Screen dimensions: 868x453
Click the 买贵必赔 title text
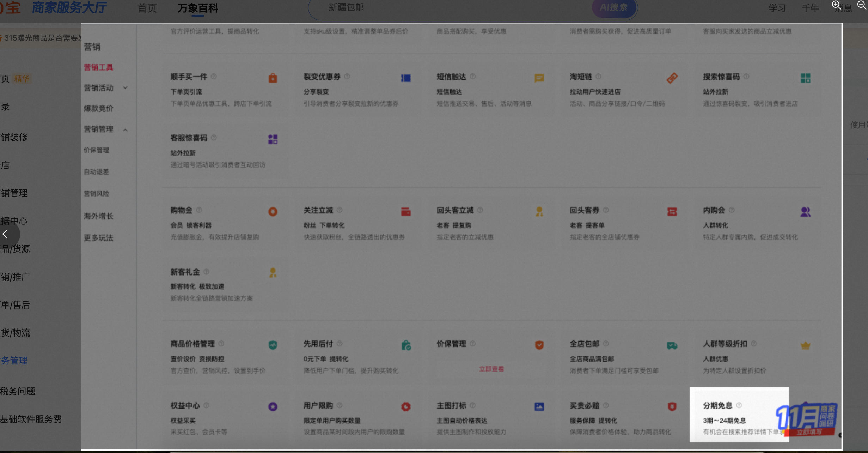585,405
